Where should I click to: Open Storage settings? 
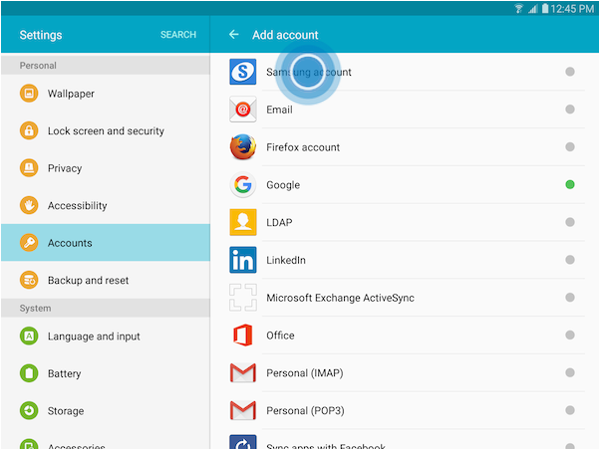[105, 411]
